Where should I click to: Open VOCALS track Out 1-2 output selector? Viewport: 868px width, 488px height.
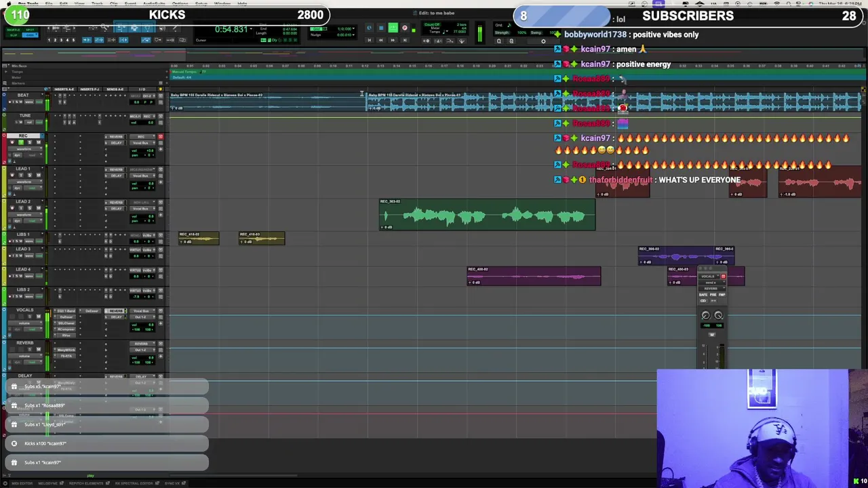(x=142, y=317)
